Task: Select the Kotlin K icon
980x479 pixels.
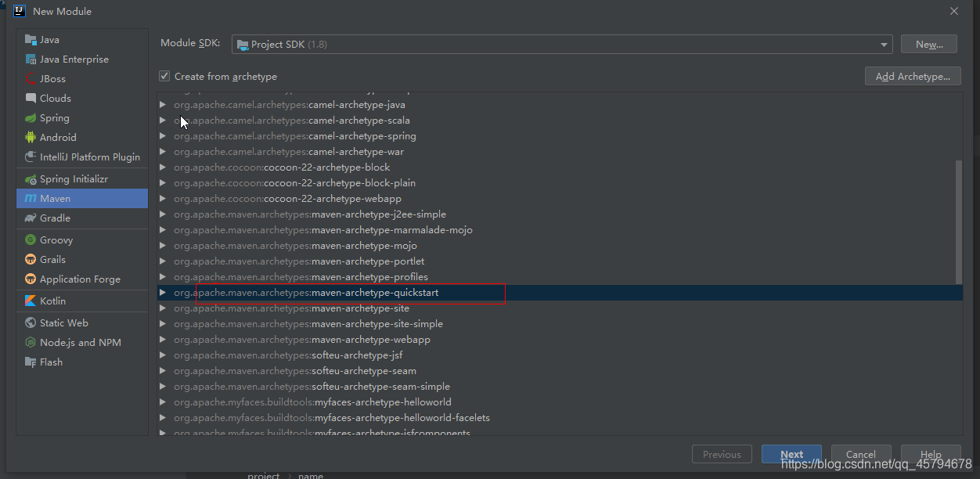Action: 31,301
